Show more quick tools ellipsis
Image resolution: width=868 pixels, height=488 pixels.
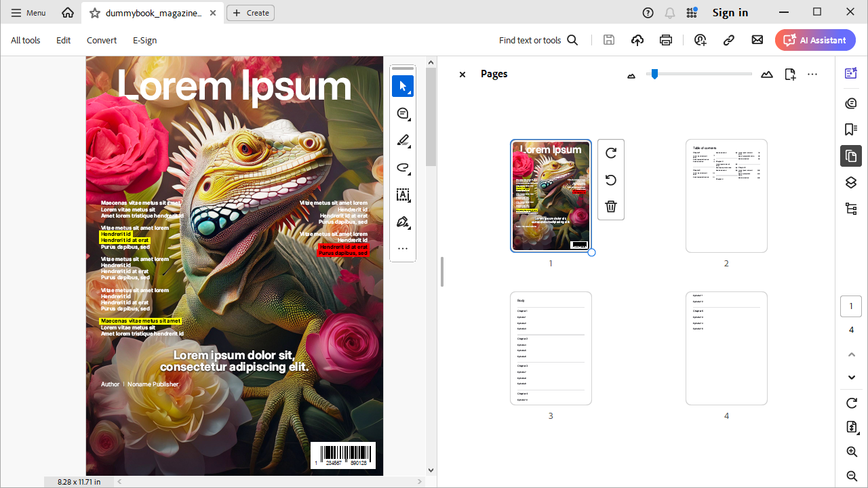[x=403, y=249]
